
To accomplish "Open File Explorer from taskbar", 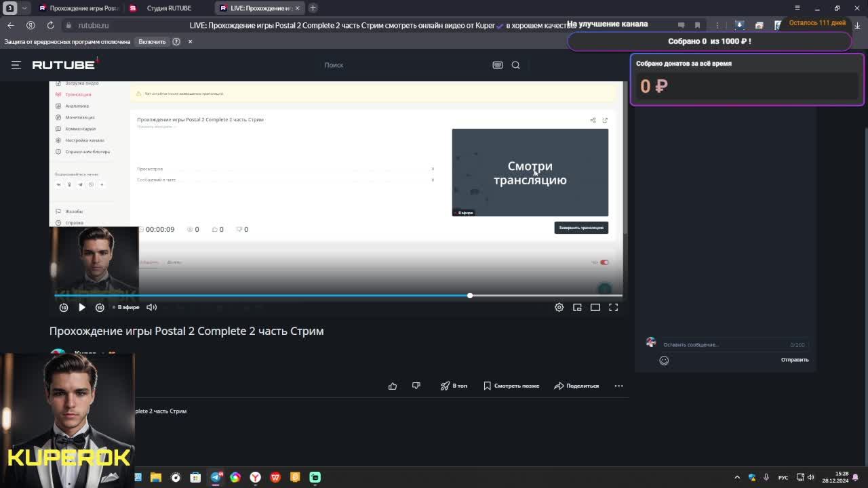I will [156, 477].
